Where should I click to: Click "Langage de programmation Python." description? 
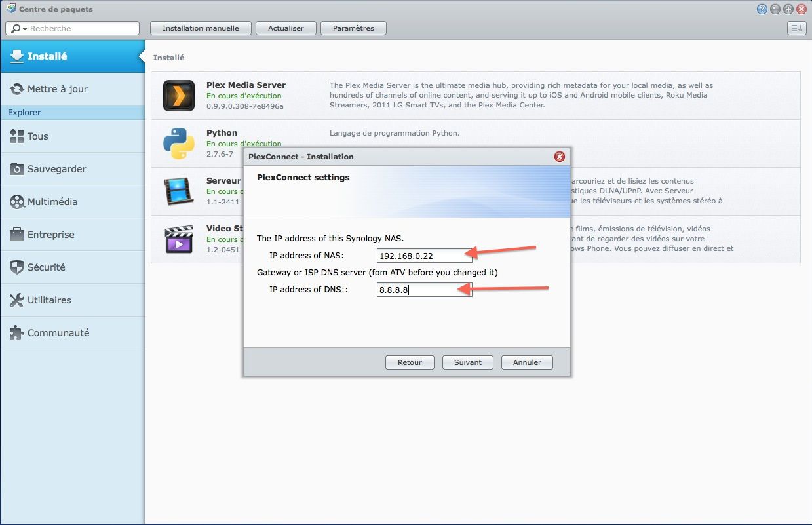coord(395,133)
